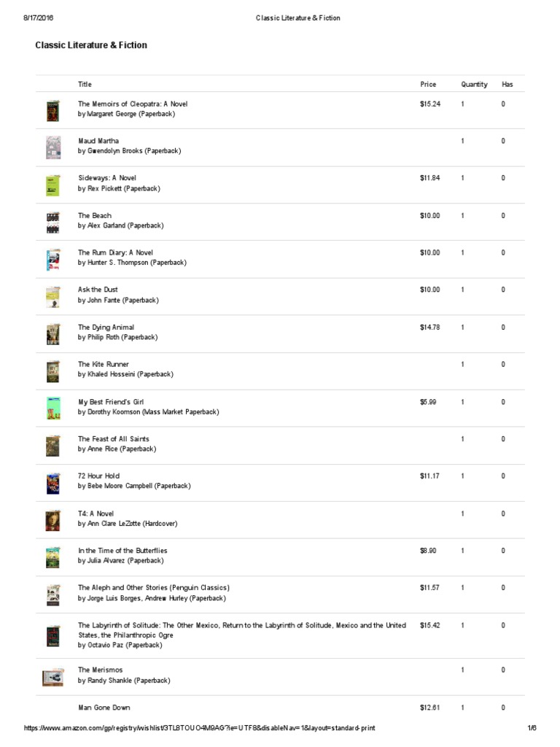Click the green Sideways novel cover thumbnail
Viewport: 560px width, 747px height.
coord(52,185)
